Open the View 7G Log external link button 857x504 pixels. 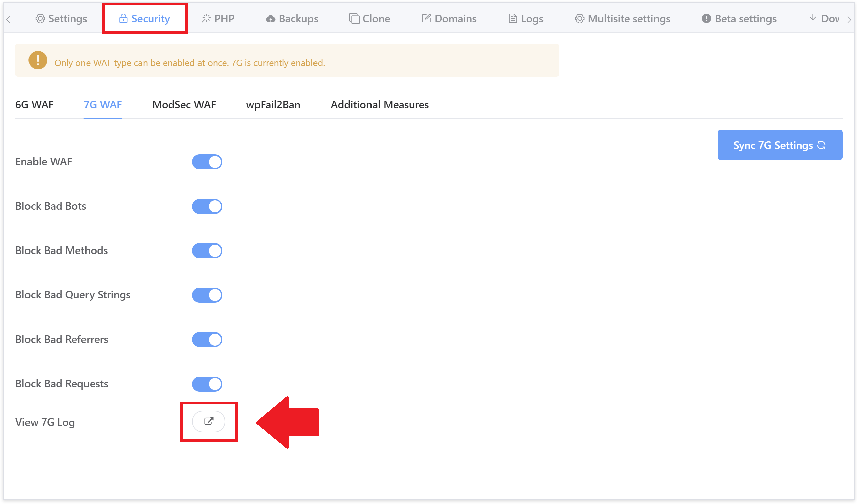[x=209, y=422]
